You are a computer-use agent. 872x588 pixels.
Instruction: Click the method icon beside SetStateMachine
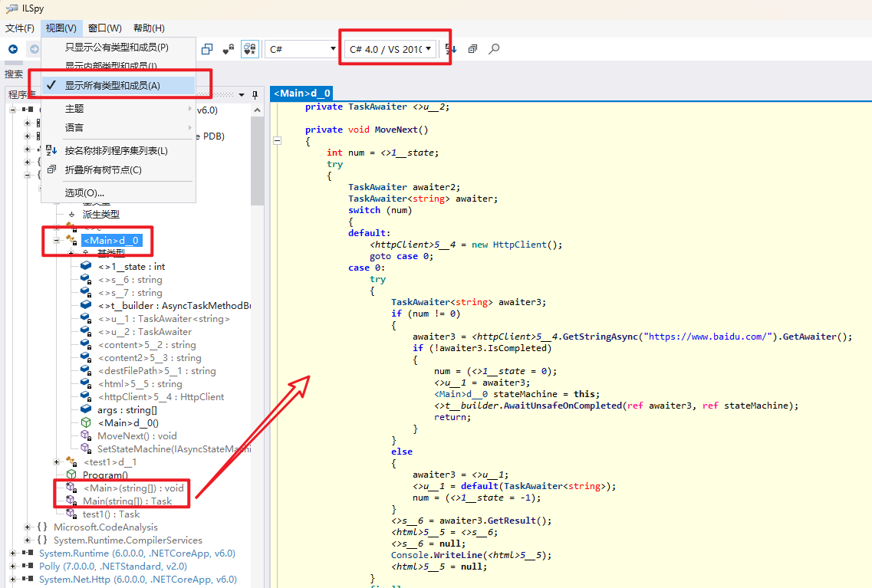coord(86,448)
